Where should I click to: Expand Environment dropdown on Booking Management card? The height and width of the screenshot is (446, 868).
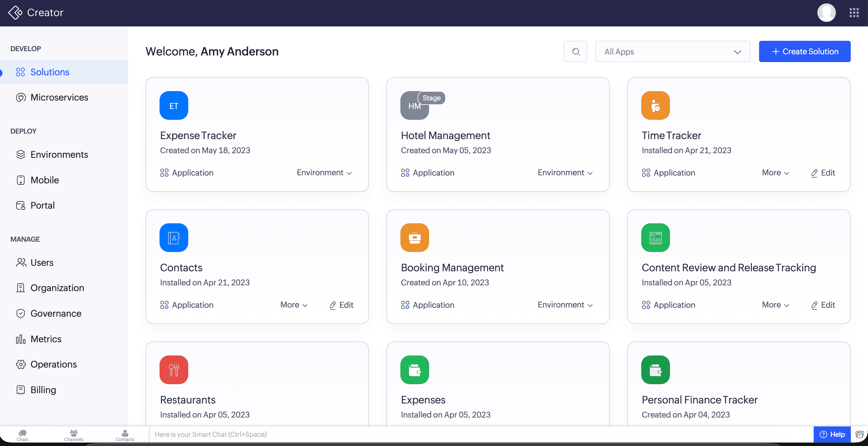pyautogui.click(x=565, y=305)
